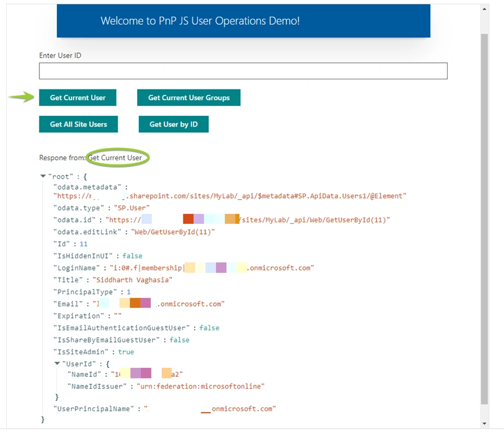Click the Get User by ID button
The width and height of the screenshot is (504, 432).
[174, 124]
